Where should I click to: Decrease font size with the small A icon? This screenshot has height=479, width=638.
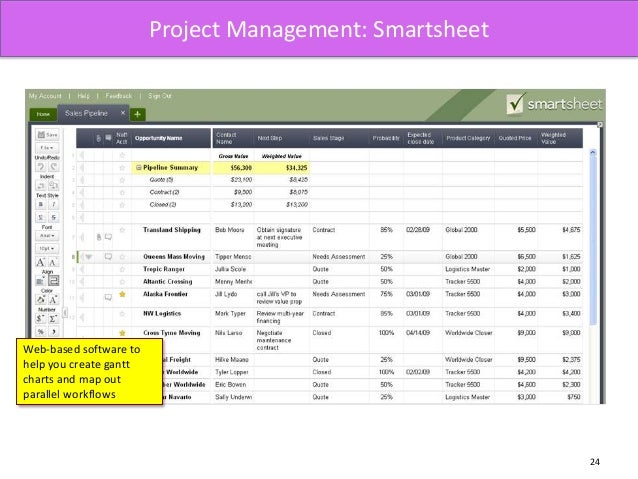coord(53,262)
